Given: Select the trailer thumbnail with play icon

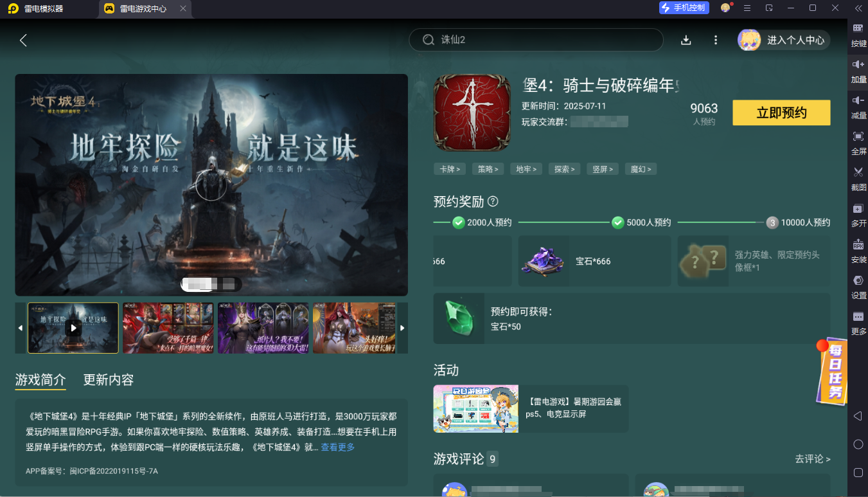Looking at the screenshot, I should (73, 328).
